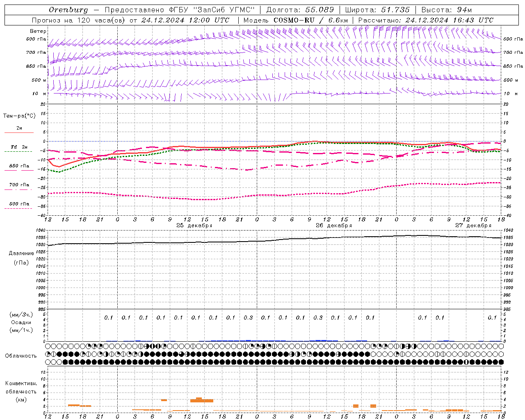The width and height of the screenshot is (525, 420).
Task: Click the 'Широта: 51.735' latitude value
Action: [377, 10]
